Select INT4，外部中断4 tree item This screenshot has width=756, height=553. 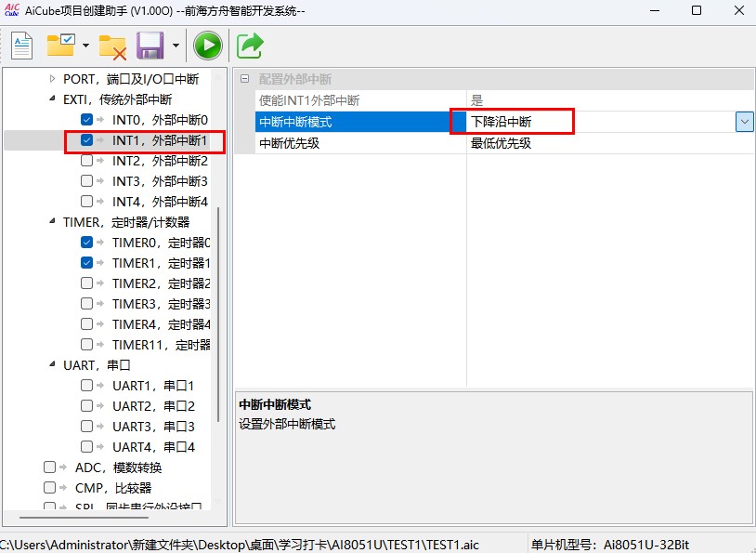(160, 202)
